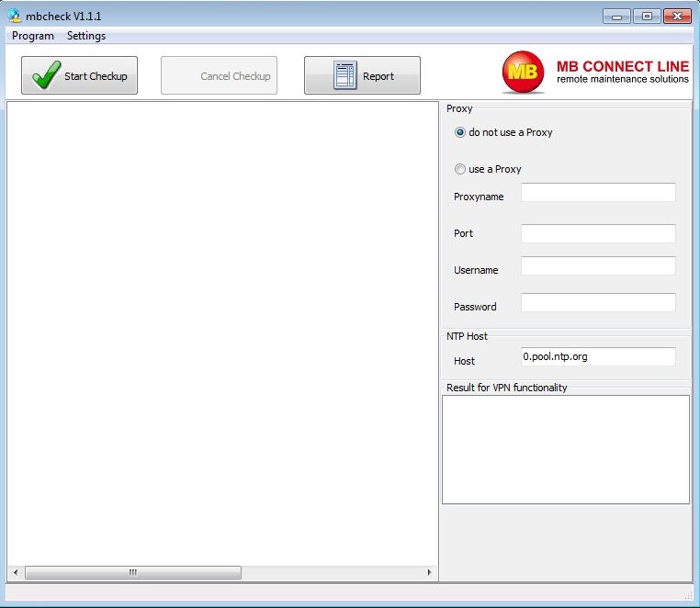Maximize the mbcheck window
The image size is (700, 608).
click(647, 17)
